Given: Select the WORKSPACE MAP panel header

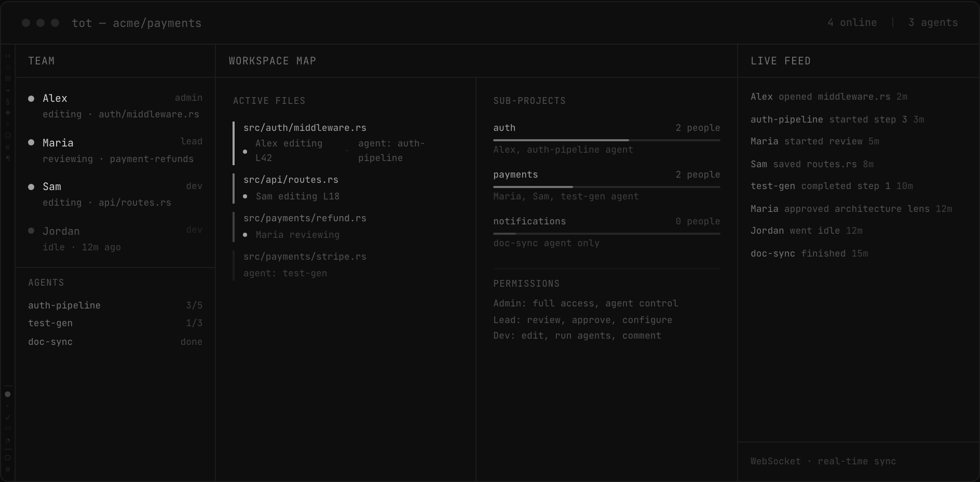Looking at the screenshot, I should coord(273,61).
